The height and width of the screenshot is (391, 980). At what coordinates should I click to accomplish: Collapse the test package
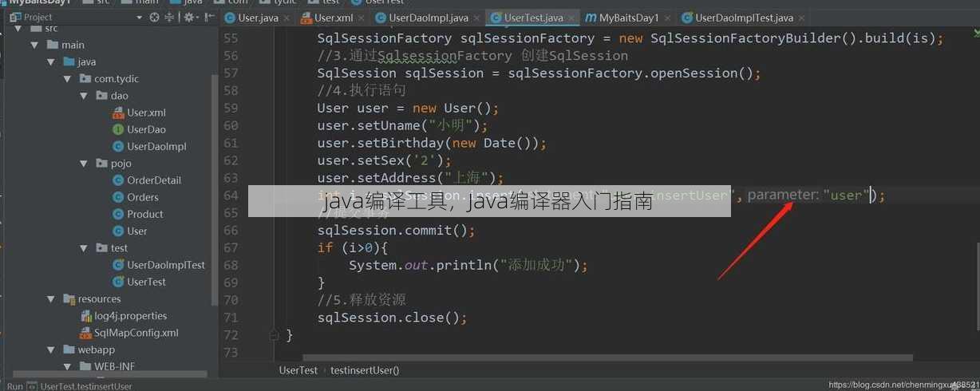click(84, 248)
